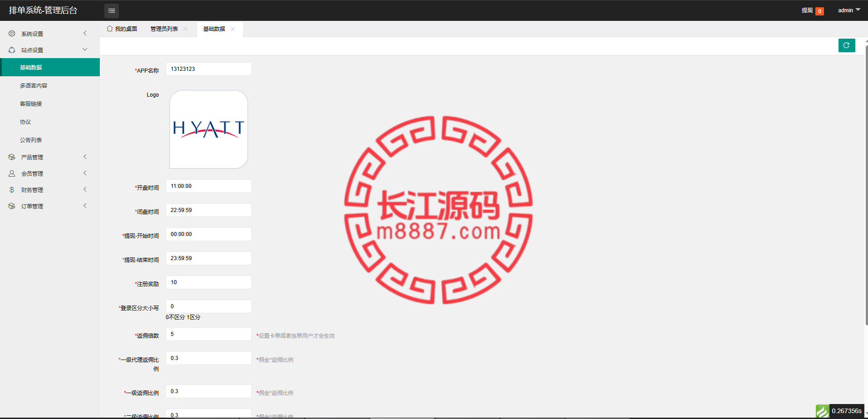Click the Member Management user icon
This screenshot has height=419, width=868.
[x=12, y=173]
